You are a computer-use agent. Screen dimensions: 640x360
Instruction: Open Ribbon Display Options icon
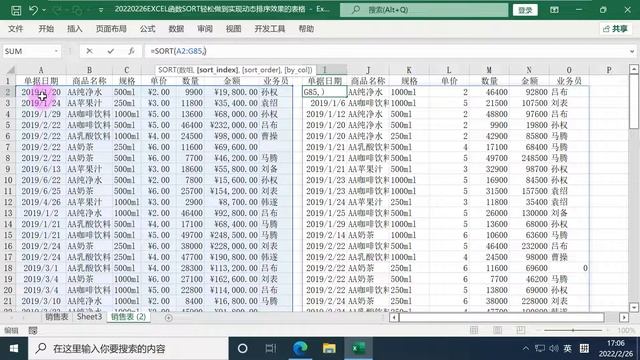(554, 10)
